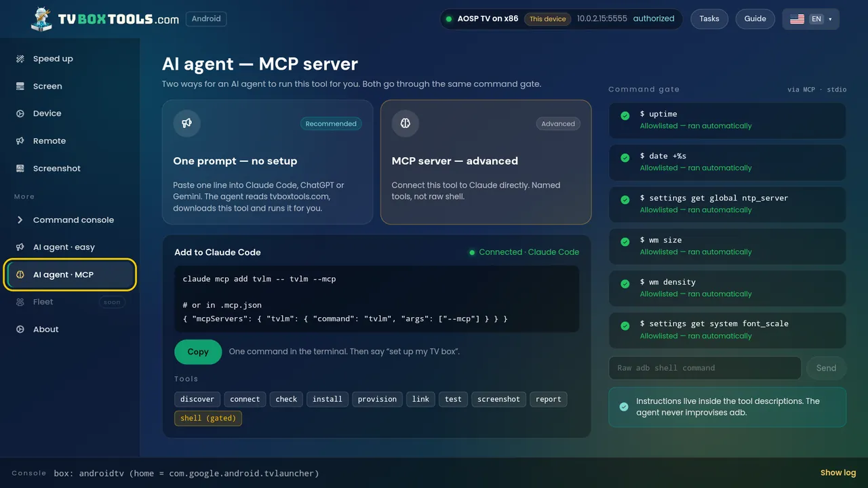Open the Tasks button
Screen dimensions: 868x488
coord(709,19)
